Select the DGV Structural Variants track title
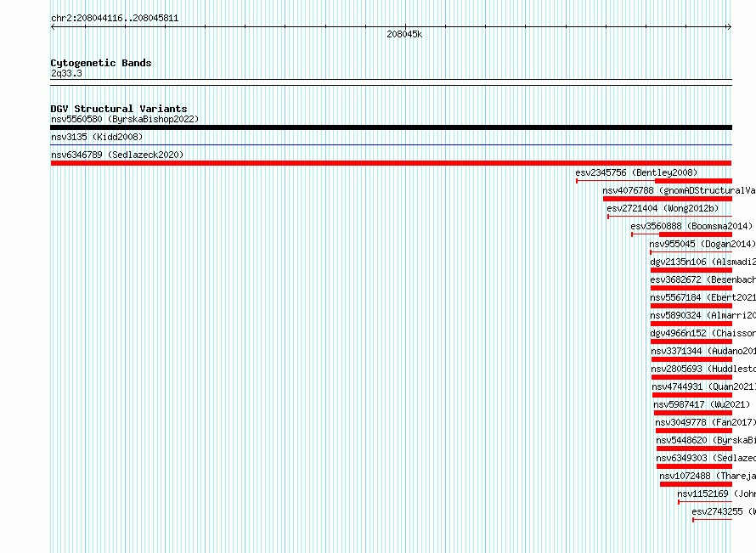756x553 pixels. [119, 109]
